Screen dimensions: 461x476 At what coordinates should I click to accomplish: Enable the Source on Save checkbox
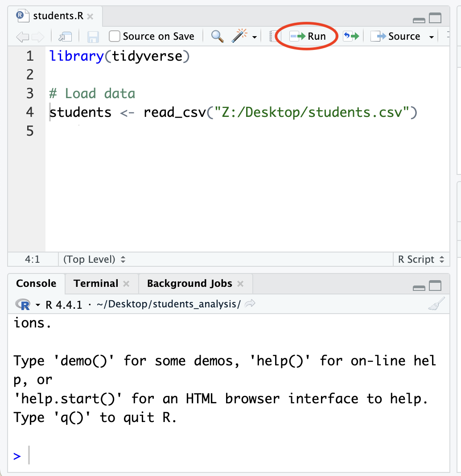(115, 36)
